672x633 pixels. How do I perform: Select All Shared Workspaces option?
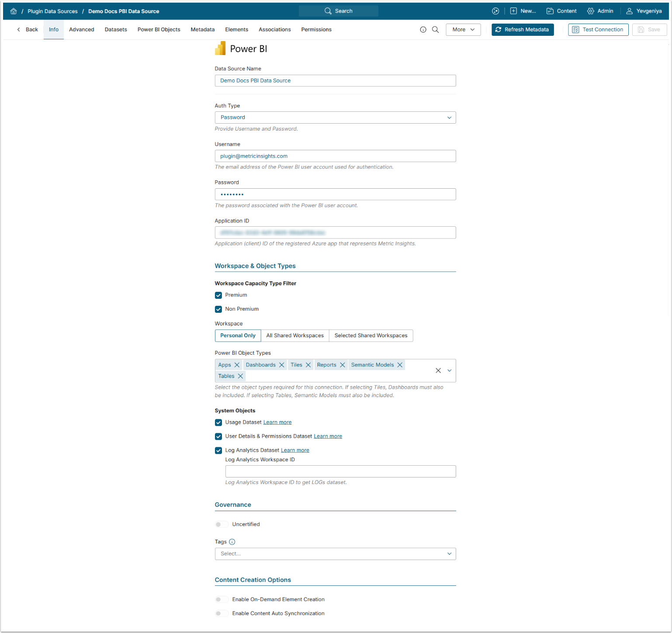(295, 336)
